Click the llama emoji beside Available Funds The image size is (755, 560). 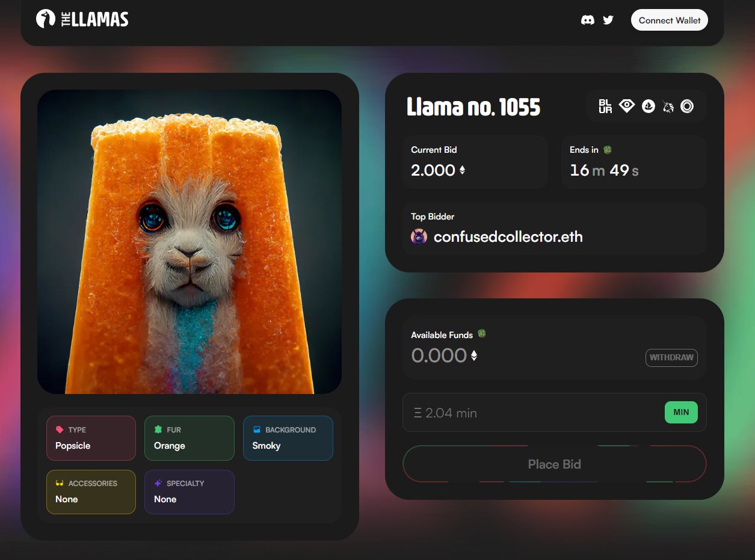point(481,333)
